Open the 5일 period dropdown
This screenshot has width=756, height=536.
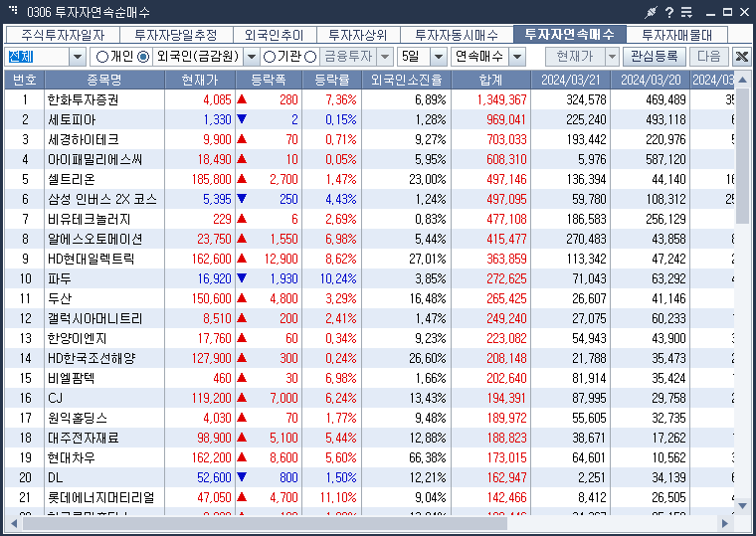coord(439,57)
